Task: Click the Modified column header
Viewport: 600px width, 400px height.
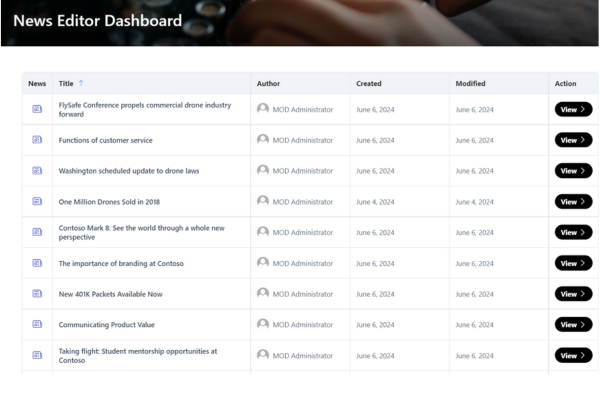Action: click(470, 83)
